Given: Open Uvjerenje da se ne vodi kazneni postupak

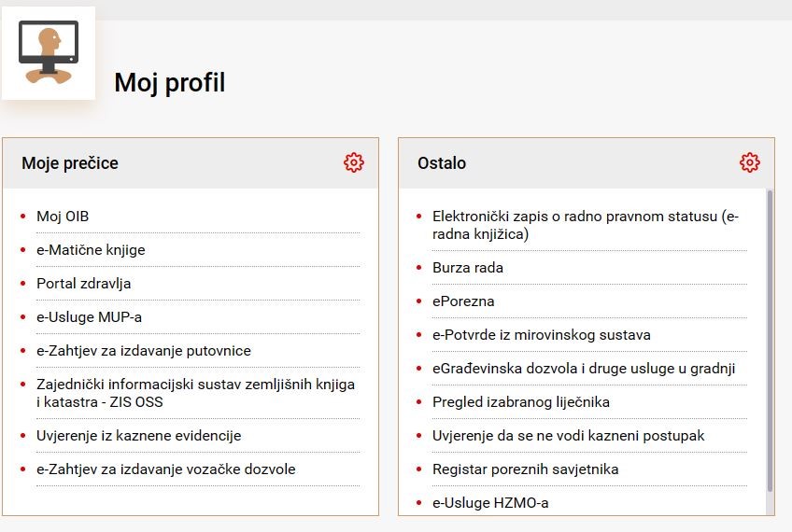Looking at the screenshot, I should pos(568,436).
